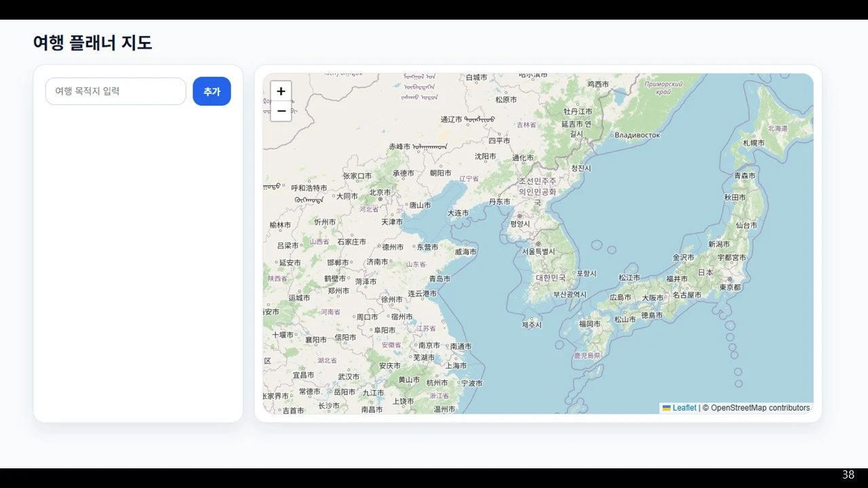The height and width of the screenshot is (488, 868).
Task: Click 福岡市 on the map
Action: [589, 323]
